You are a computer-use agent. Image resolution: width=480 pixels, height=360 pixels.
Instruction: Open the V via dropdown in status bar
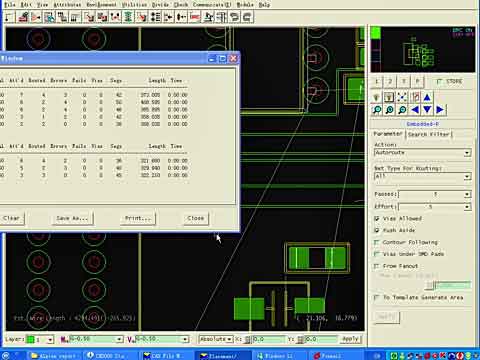coord(185,339)
